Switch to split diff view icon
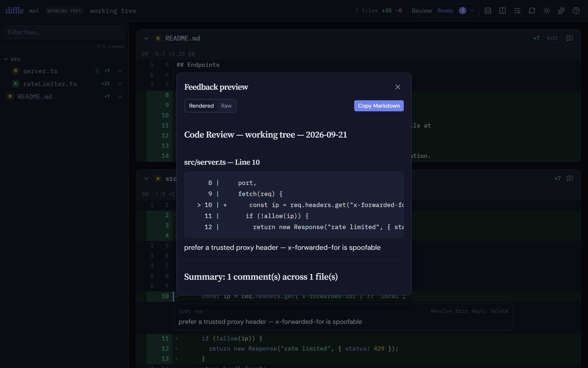 502,11
